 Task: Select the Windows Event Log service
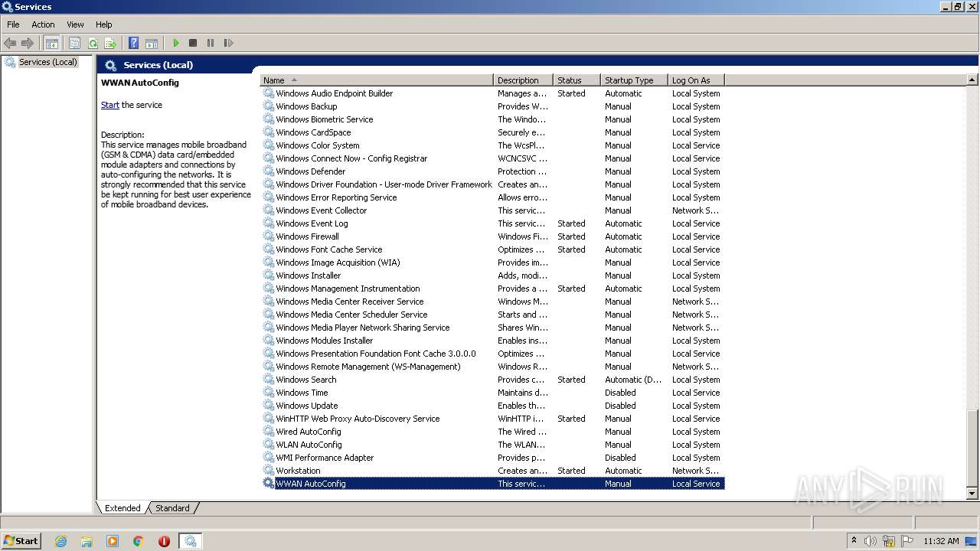[x=492, y=223]
